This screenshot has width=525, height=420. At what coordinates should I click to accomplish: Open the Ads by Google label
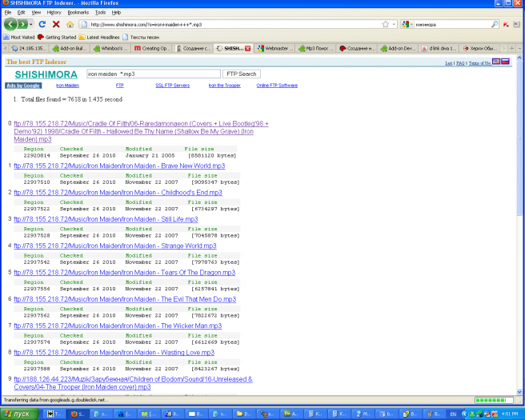[x=23, y=86]
